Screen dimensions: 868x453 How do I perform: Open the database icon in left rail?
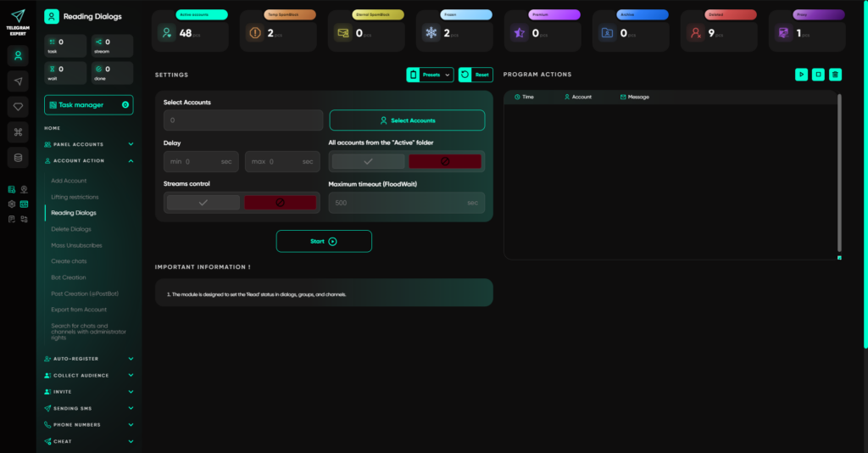pyautogui.click(x=19, y=158)
